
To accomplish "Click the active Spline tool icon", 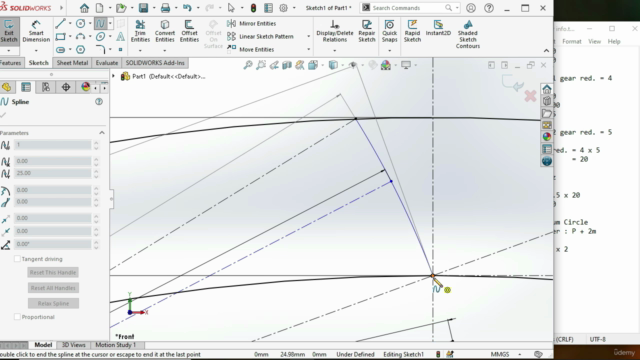I will (100, 24).
